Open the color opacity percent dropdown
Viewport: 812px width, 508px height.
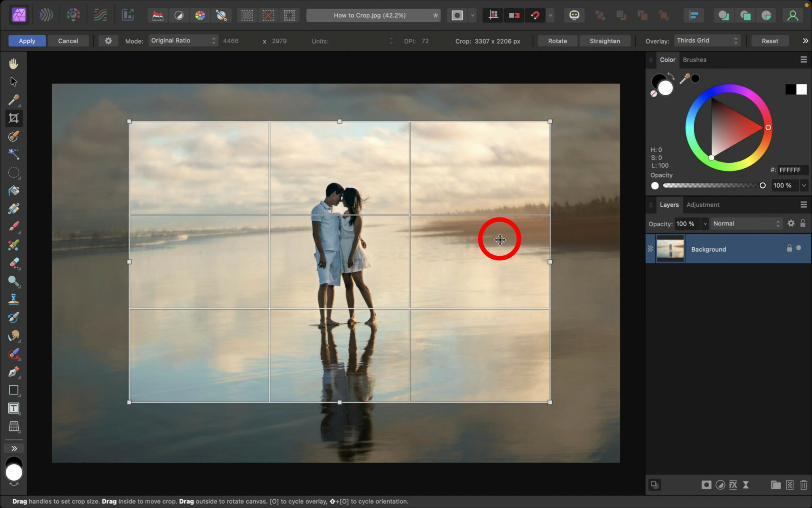(x=804, y=185)
